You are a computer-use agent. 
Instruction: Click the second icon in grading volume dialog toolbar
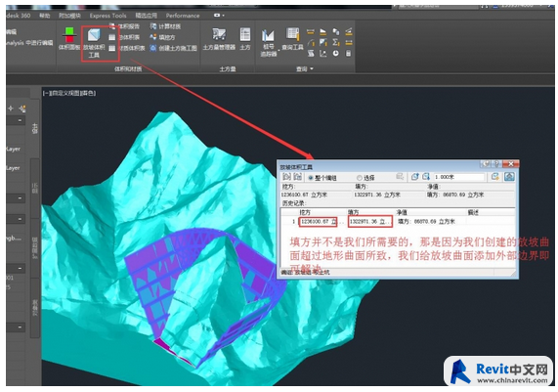tap(298, 177)
